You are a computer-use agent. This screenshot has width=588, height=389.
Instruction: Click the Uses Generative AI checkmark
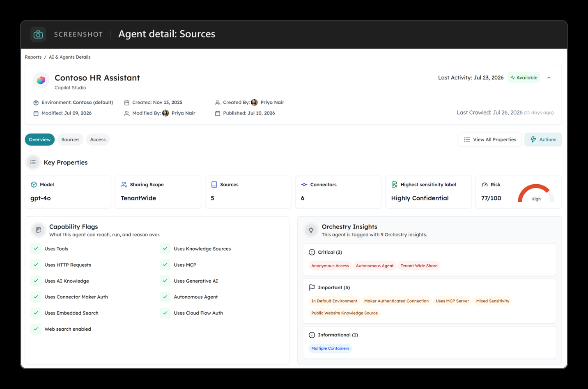pyautogui.click(x=165, y=281)
